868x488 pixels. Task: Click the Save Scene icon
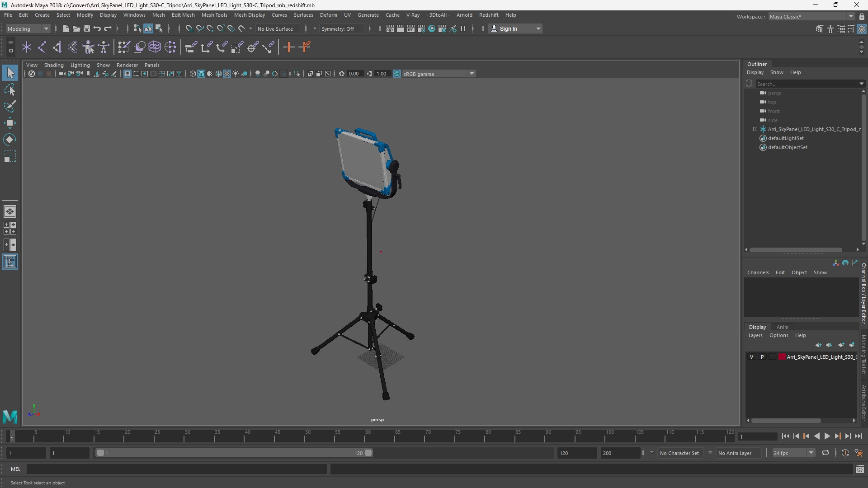click(86, 28)
